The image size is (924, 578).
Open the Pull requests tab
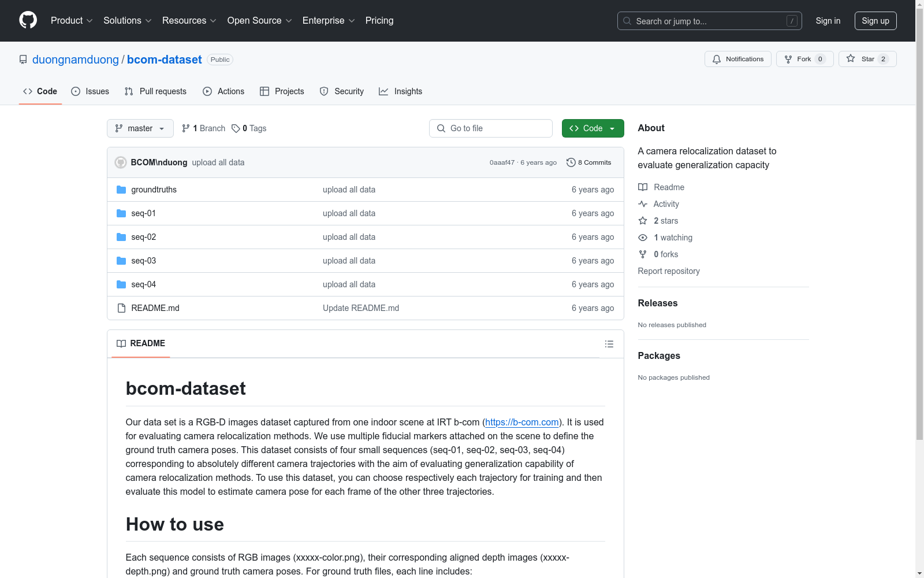pyautogui.click(x=155, y=91)
